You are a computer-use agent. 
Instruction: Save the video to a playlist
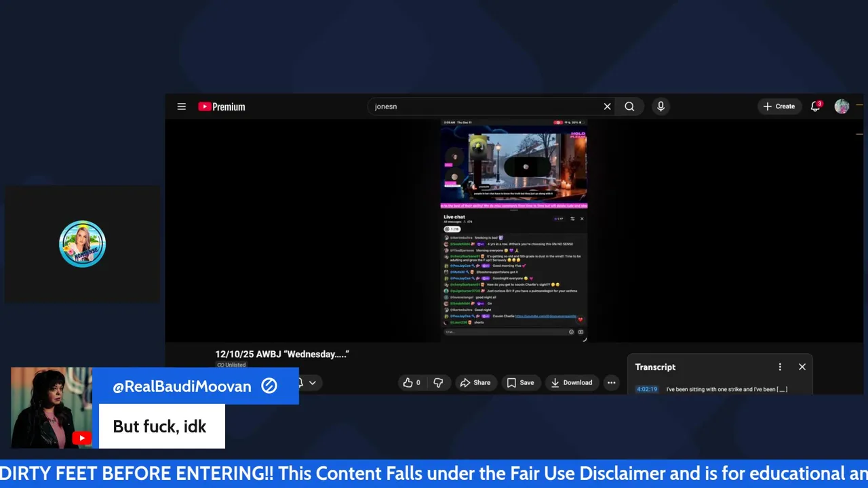click(x=520, y=382)
